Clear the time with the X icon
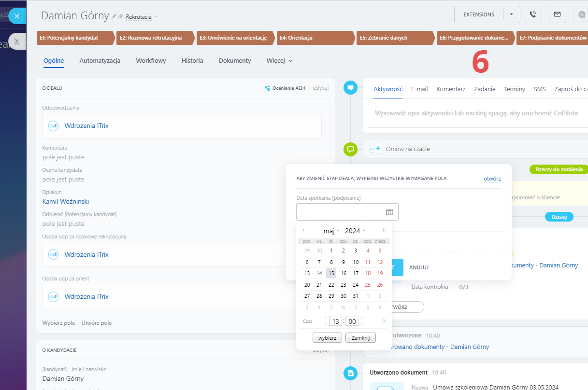Viewport: 588px width, 390px height. coord(385,321)
